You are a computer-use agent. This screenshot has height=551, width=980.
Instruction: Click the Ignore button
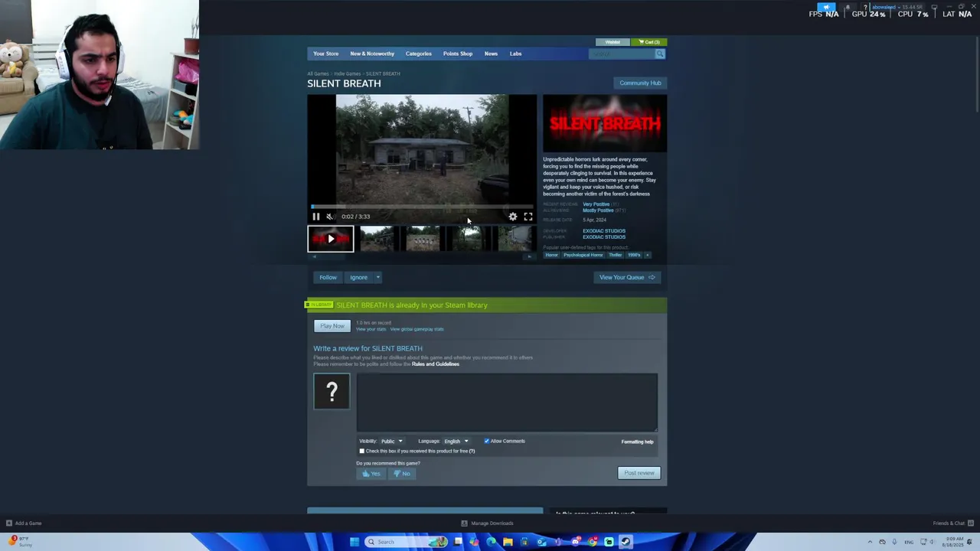click(358, 277)
